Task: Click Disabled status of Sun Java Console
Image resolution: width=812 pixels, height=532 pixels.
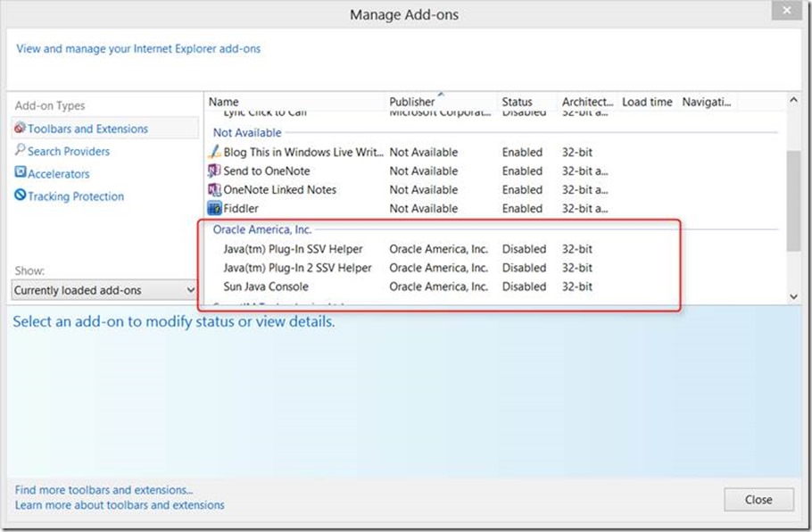Action: click(x=524, y=287)
